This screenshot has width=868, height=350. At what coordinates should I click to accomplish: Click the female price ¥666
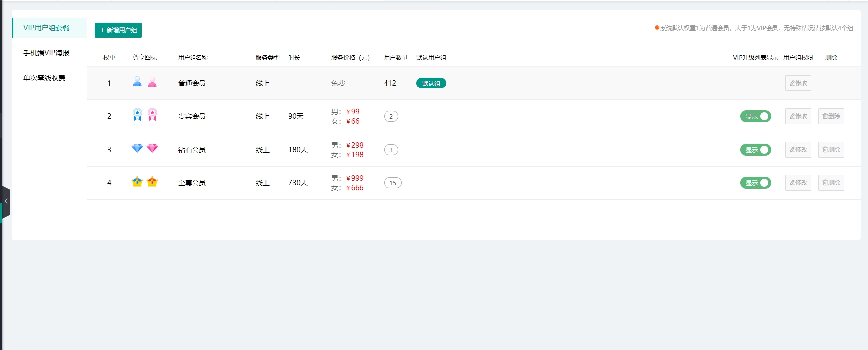click(x=355, y=188)
